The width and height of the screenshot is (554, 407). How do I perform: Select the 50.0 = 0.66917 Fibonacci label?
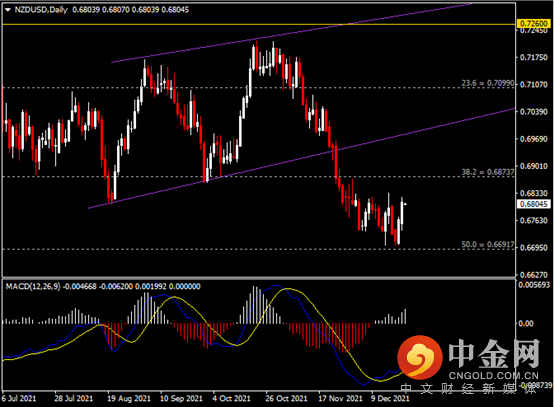(488, 244)
